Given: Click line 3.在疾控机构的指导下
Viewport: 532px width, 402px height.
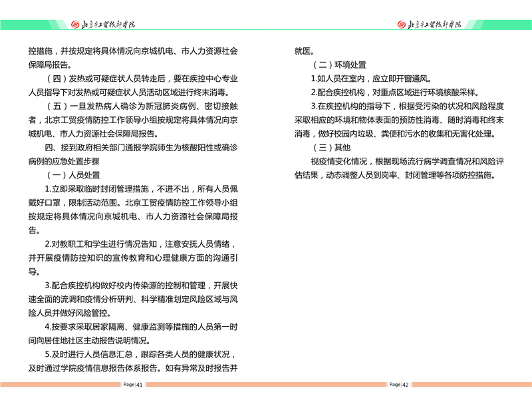Looking at the screenshot, I should pos(407,106).
